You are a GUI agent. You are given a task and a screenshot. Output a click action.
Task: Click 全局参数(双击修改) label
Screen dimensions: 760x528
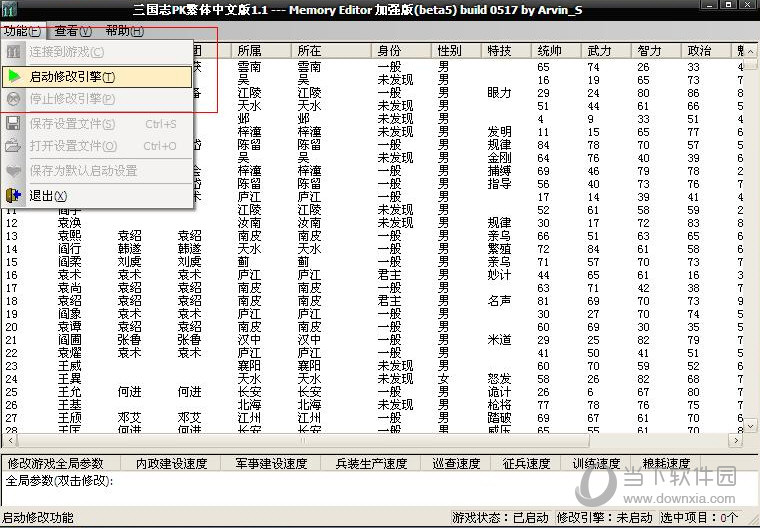(x=59, y=481)
